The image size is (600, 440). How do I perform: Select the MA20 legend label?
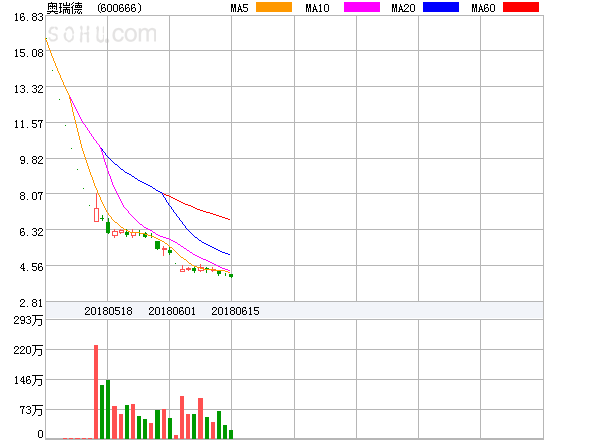(x=403, y=8)
